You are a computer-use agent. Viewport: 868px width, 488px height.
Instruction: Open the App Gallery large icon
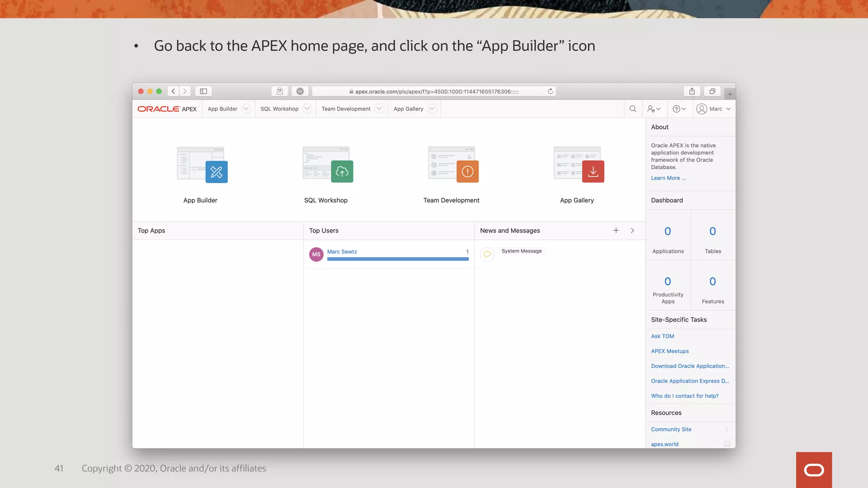579,165
